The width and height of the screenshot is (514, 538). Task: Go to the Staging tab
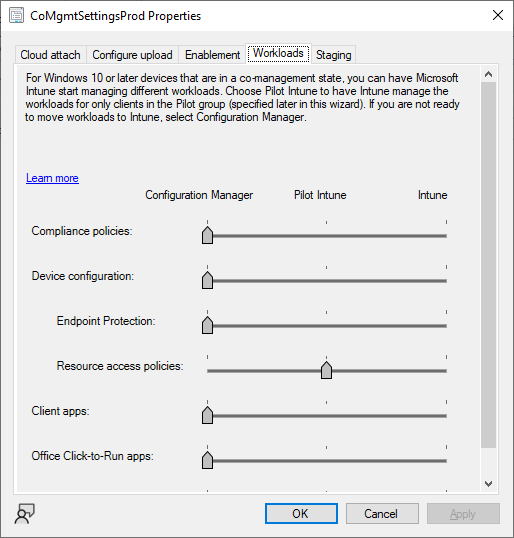coord(334,55)
